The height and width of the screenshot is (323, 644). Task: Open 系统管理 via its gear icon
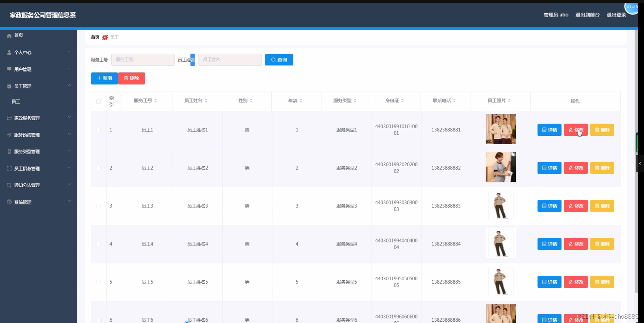(9, 202)
